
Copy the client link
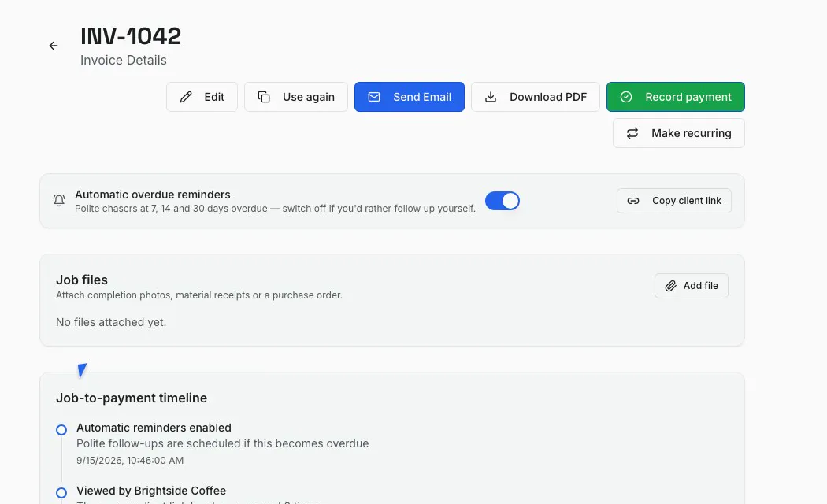(x=674, y=201)
